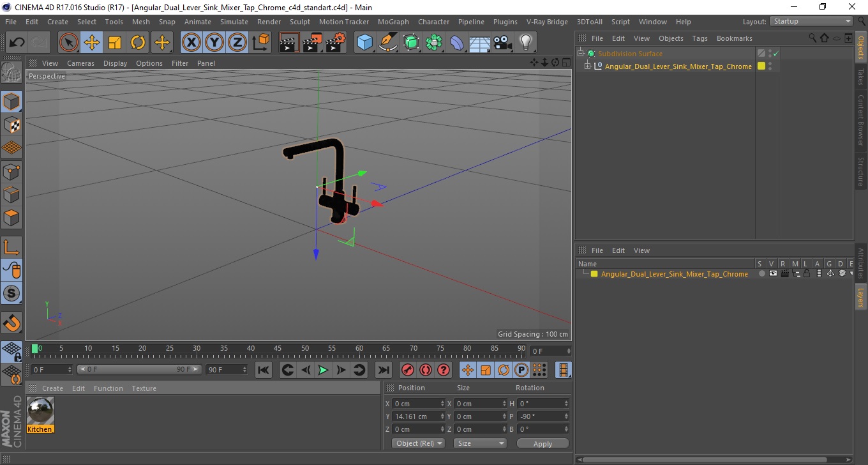The height and width of the screenshot is (465, 868).
Task: Open the Size mode dropdown
Action: (x=480, y=443)
